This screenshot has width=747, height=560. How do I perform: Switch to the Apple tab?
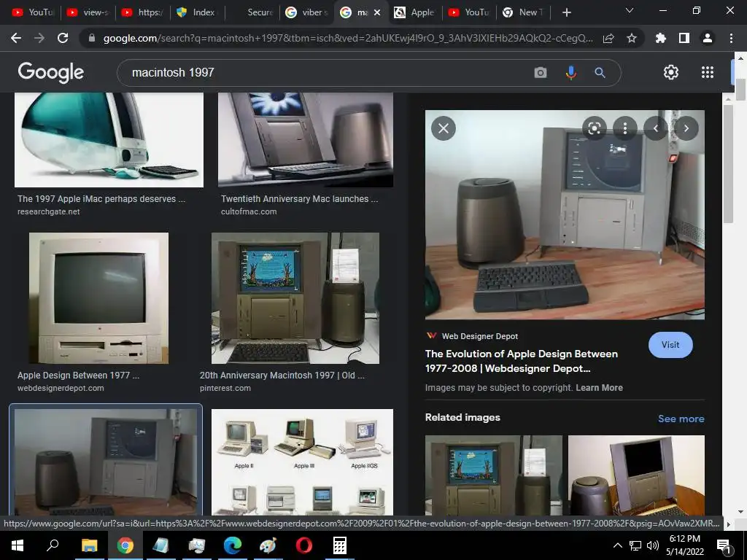pyautogui.click(x=415, y=12)
